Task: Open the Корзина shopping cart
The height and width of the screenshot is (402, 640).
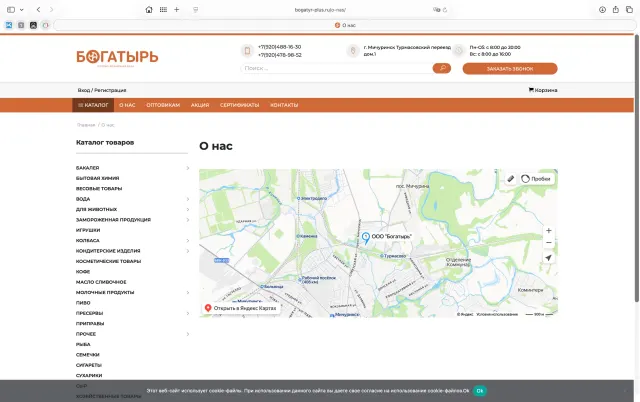Action: [543, 90]
